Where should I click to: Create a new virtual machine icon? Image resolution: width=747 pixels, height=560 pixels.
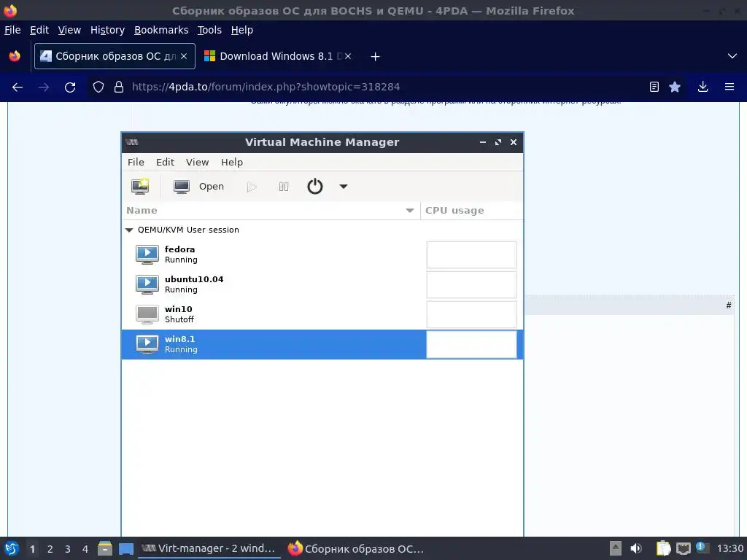click(x=140, y=186)
